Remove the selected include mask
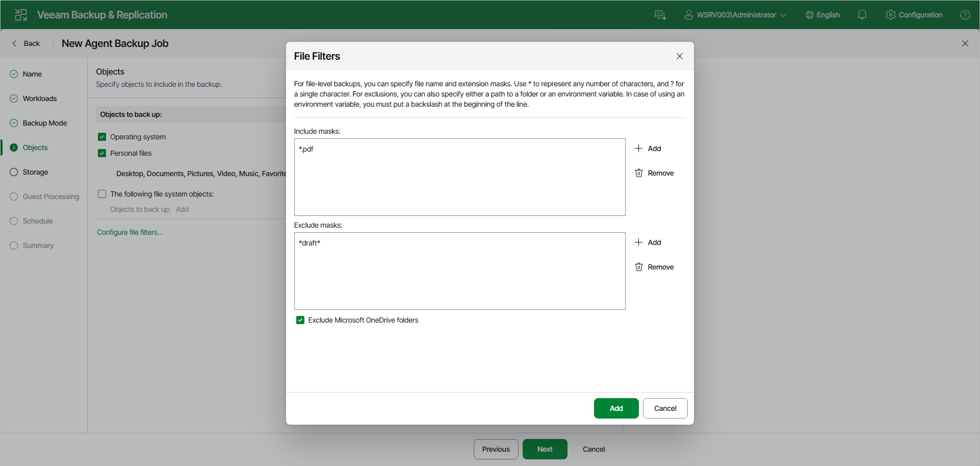The height and width of the screenshot is (466, 980). click(654, 173)
